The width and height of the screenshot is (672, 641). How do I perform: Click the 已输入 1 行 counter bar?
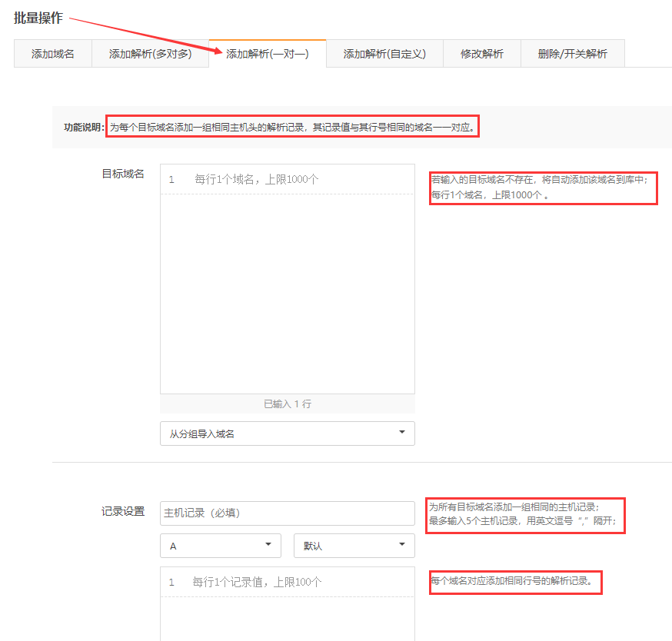pos(287,404)
